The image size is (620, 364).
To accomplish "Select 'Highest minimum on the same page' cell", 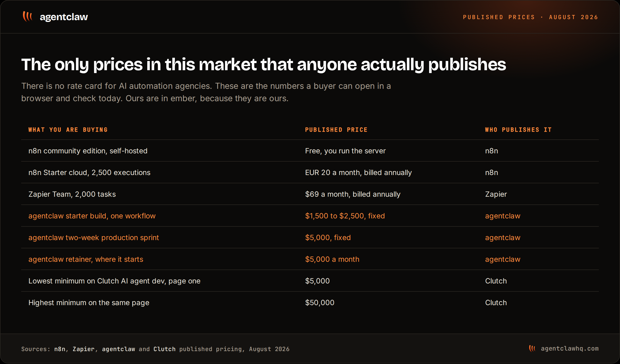I will tap(89, 303).
